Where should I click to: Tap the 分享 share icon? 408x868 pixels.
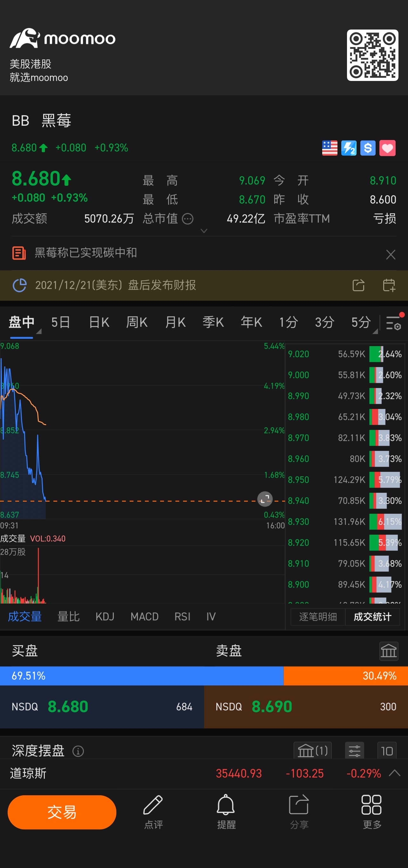point(299,804)
